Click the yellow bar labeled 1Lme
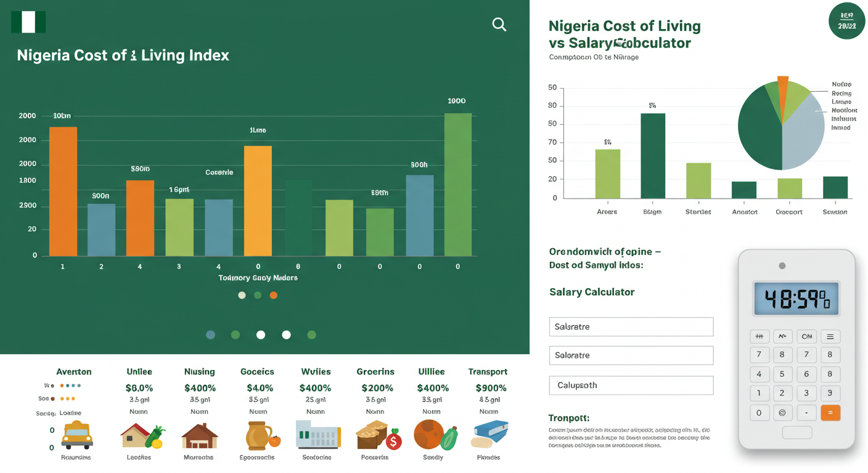This screenshot has height=473, width=868. (258, 201)
